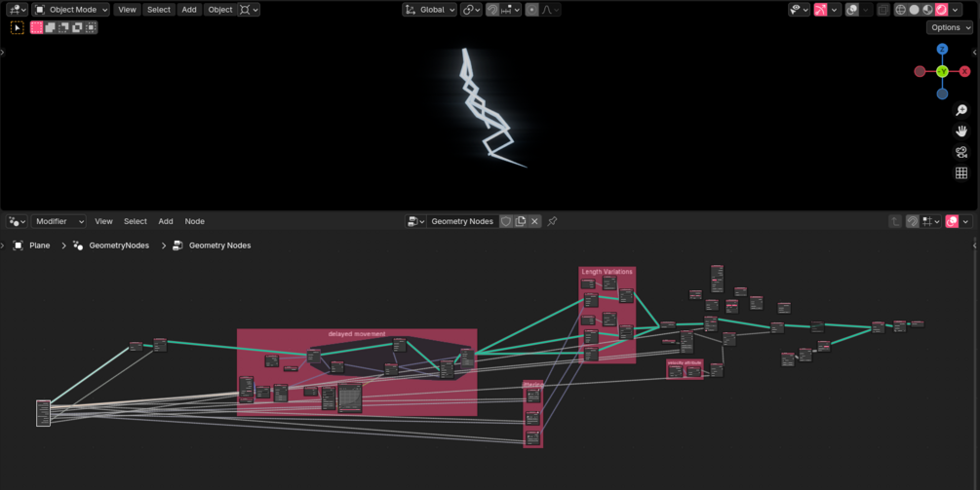Click the X axis on navigation gizmo
Viewport: 980px width, 490px height.
pyautogui.click(x=964, y=72)
